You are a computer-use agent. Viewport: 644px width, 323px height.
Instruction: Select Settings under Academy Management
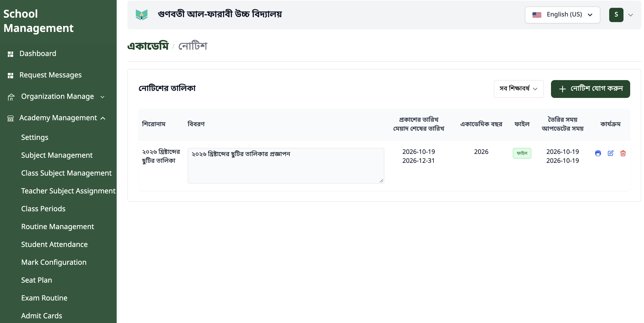coord(35,137)
